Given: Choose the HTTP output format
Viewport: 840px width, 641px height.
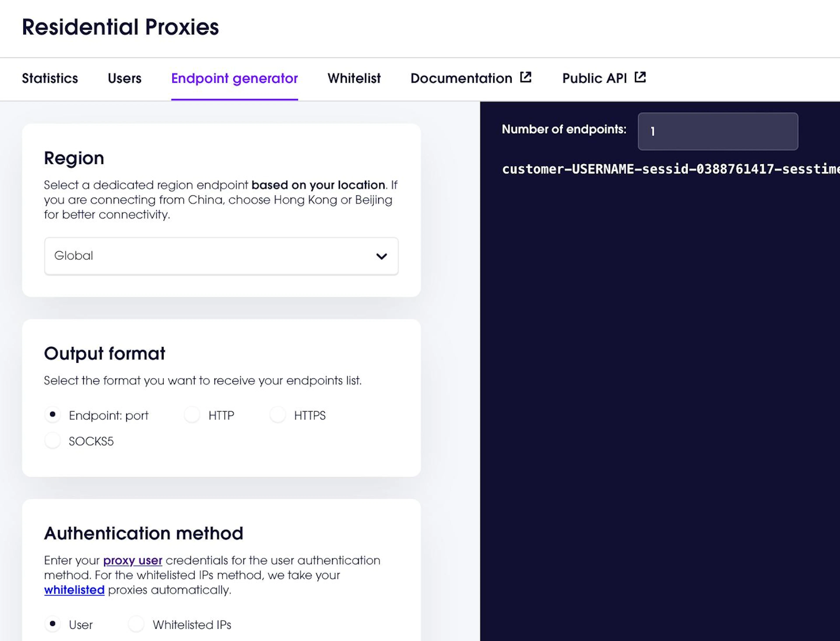Looking at the screenshot, I should pyautogui.click(x=192, y=415).
